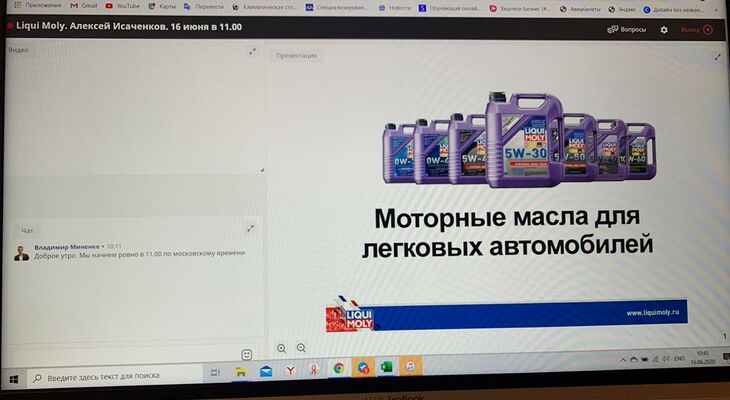Screen dimensions: 730x400
Task: Open the Gmail bookmark
Action: point(84,6)
